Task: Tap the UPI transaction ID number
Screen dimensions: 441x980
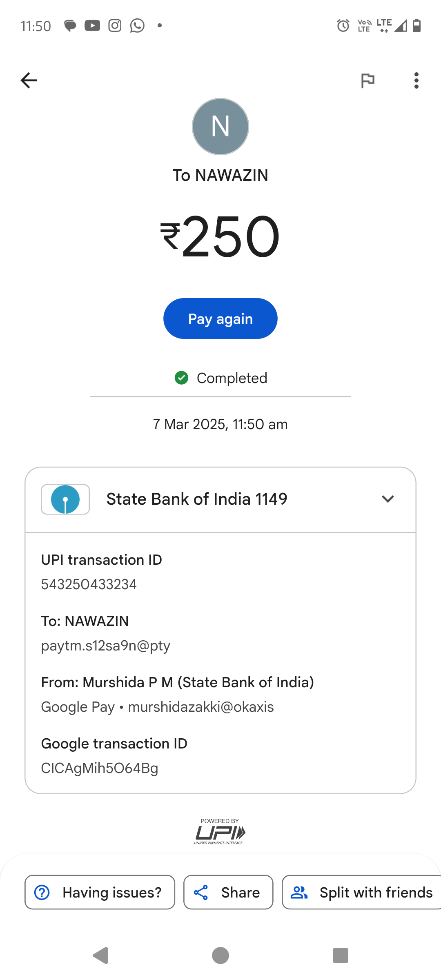Action: tap(89, 584)
